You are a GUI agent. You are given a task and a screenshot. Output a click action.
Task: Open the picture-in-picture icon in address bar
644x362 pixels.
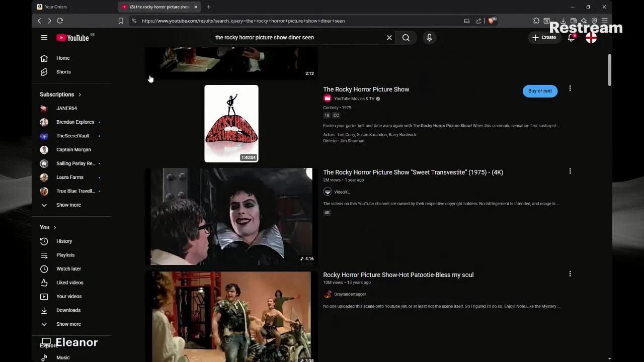tap(467, 21)
